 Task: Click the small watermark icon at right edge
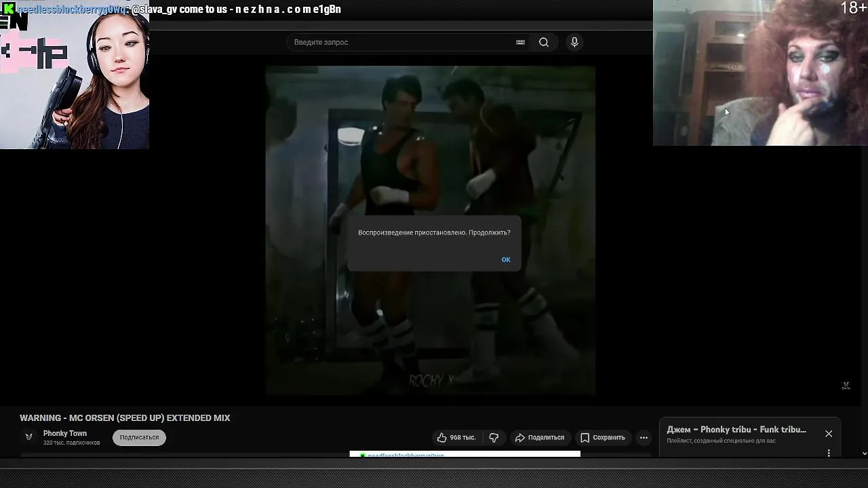(x=846, y=386)
